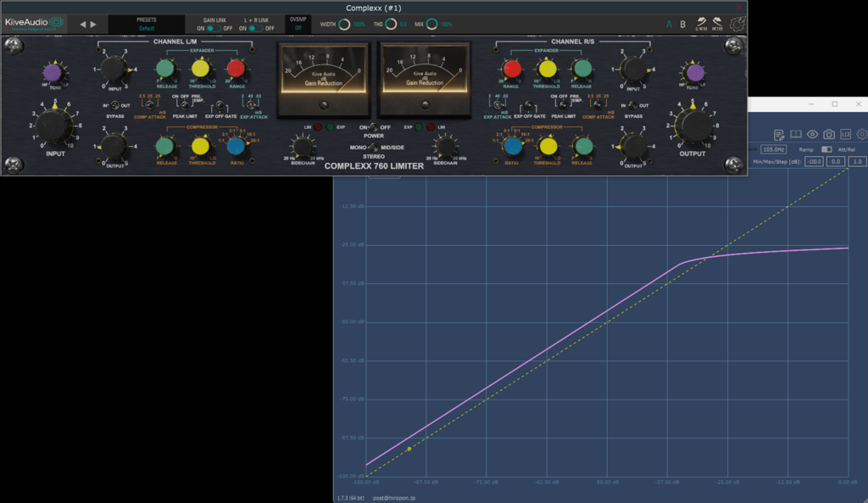This screenshot has width=868, height=503.
Task: Click the left Sidechain knob
Action: (303, 146)
